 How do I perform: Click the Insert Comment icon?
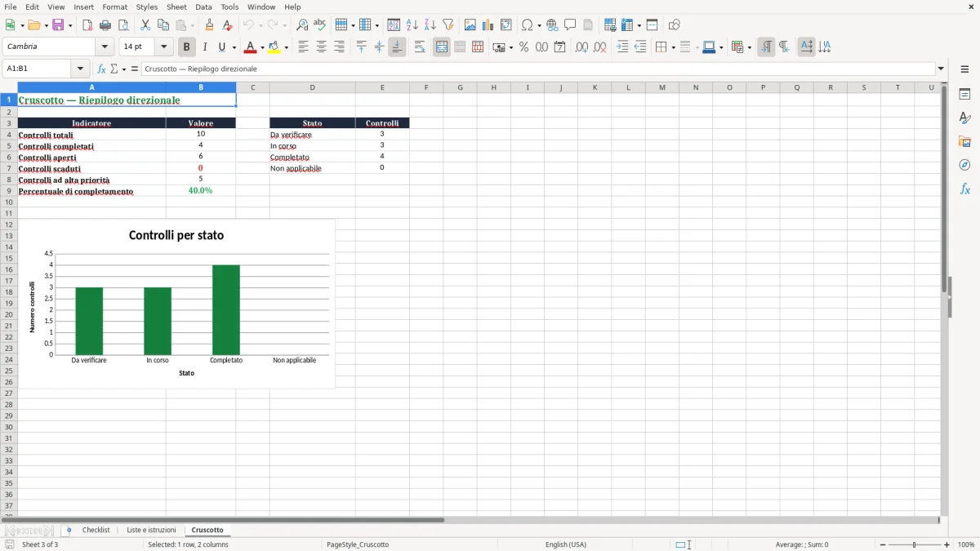[570, 25]
